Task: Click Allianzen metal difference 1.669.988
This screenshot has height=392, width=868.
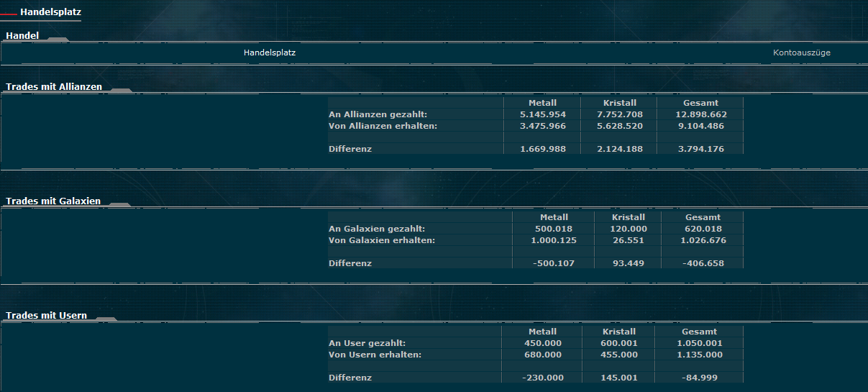Action: [543, 149]
